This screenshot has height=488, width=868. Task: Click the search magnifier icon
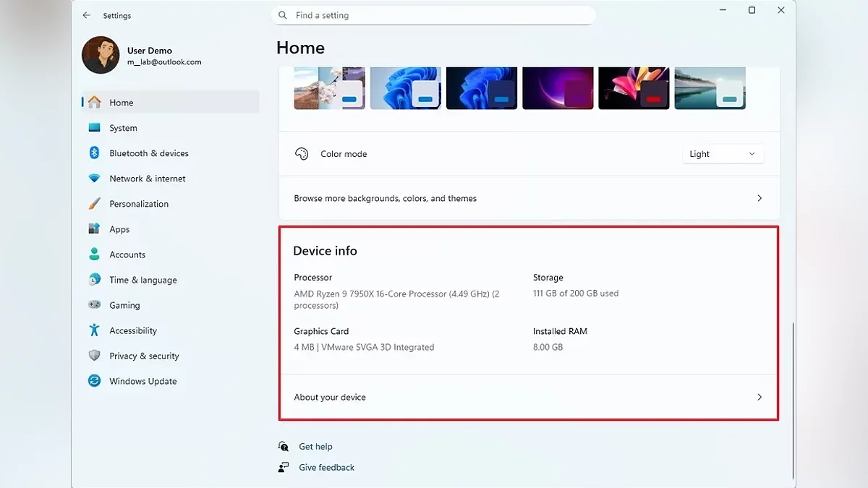[283, 15]
